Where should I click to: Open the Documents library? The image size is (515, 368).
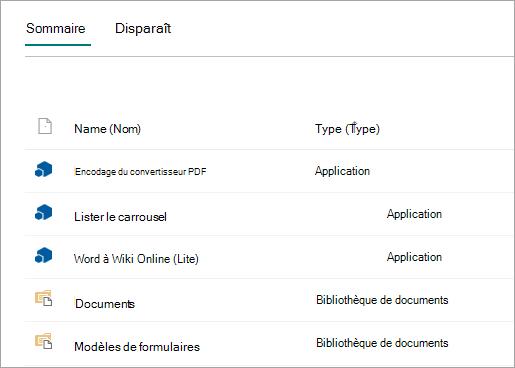pyautogui.click(x=105, y=304)
